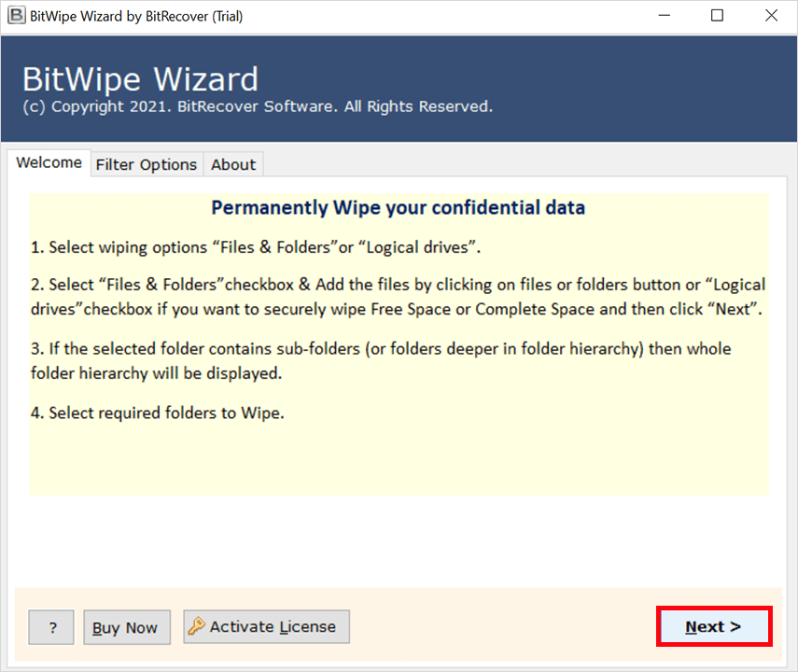Viewport: 798px width, 672px height.
Task: Click the BitWipe app icon in title bar
Action: pos(15,16)
